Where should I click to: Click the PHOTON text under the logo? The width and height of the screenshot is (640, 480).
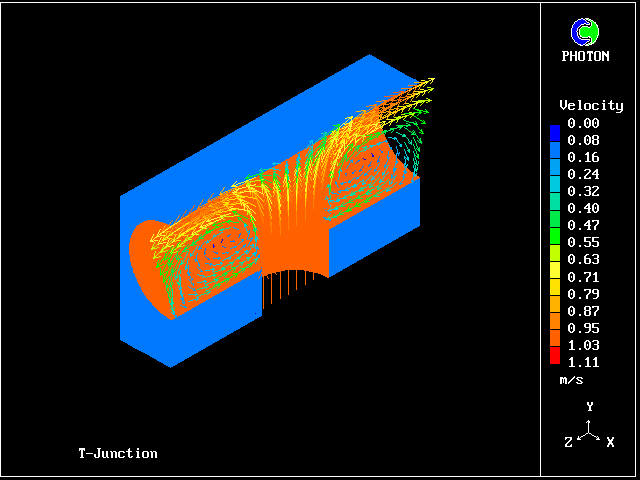pos(585,57)
